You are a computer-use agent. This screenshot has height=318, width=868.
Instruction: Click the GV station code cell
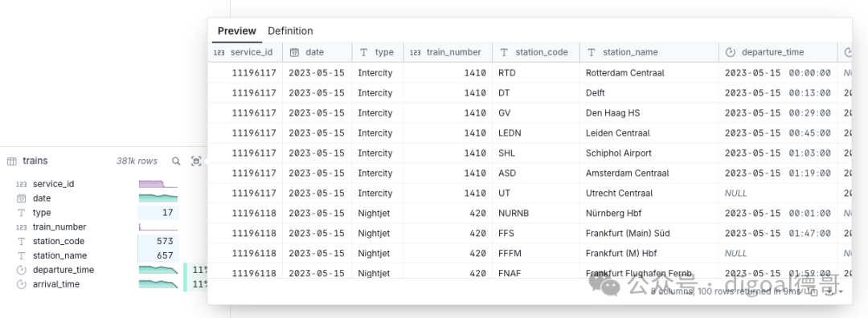click(x=536, y=112)
